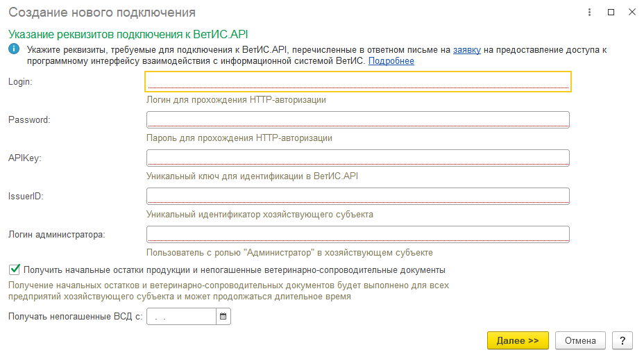Image resolution: width=644 pixels, height=357 pixels.
Task: Click the blue information icon
Action: (x=14, y=49)
